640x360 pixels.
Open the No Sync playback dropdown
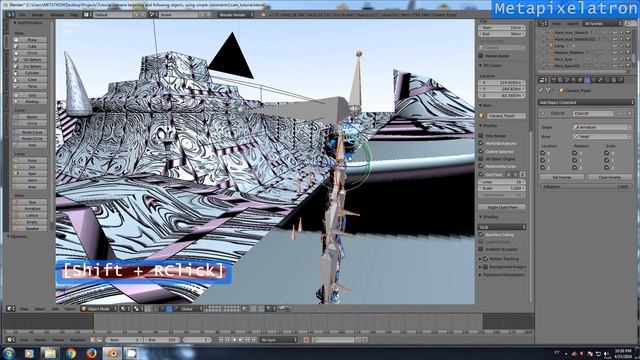click(x=279, y=340)
